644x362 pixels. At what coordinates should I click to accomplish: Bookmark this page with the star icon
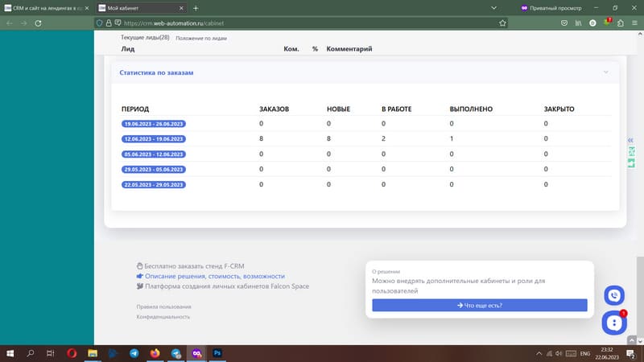tap(503, 23)
